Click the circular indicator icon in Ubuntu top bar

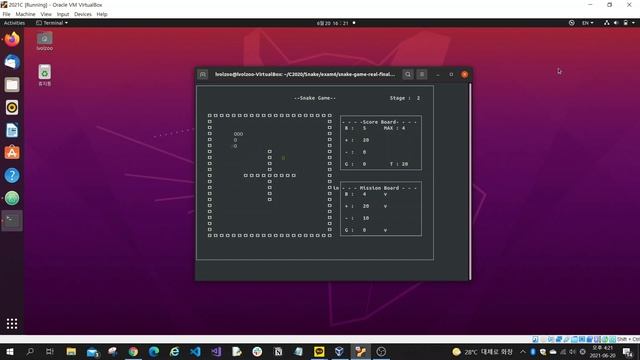(572, 23)
